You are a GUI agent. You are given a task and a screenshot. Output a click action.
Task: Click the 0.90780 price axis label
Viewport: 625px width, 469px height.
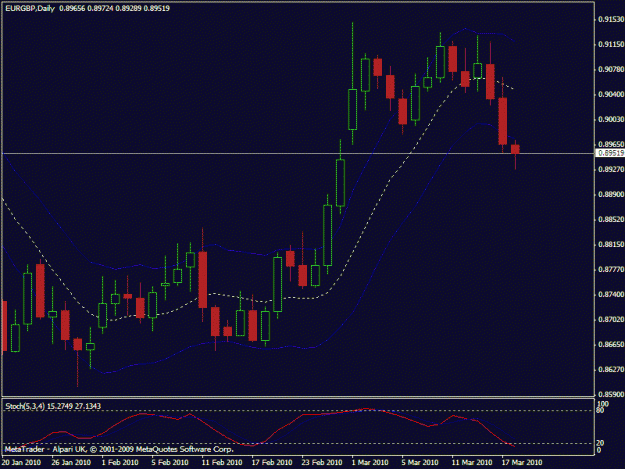611,70
